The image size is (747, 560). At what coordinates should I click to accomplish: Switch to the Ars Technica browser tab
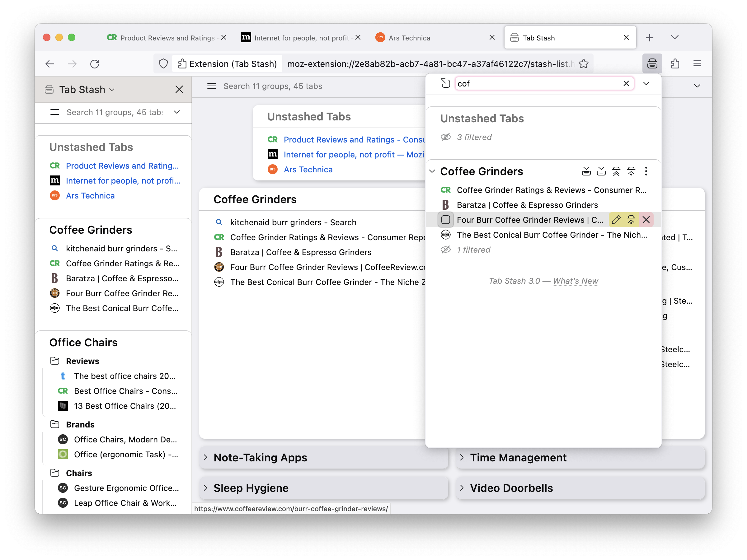click(x=409, y=38)
